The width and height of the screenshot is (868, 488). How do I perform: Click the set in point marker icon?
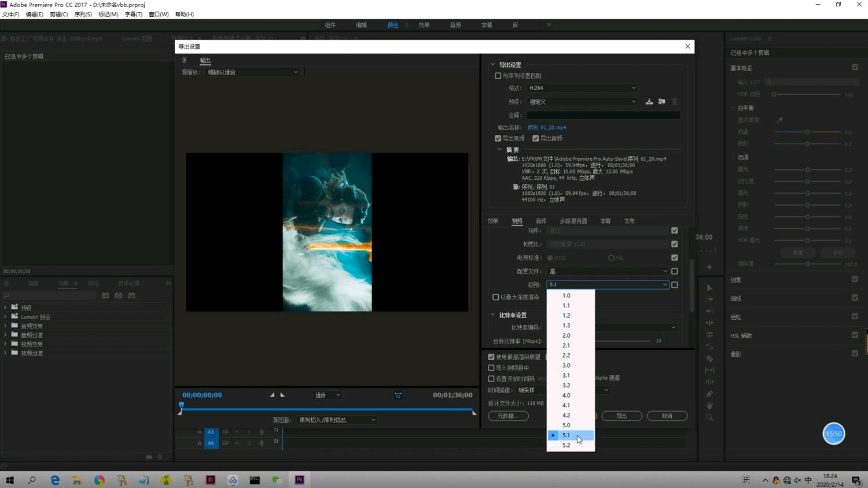tap(272, 395)
